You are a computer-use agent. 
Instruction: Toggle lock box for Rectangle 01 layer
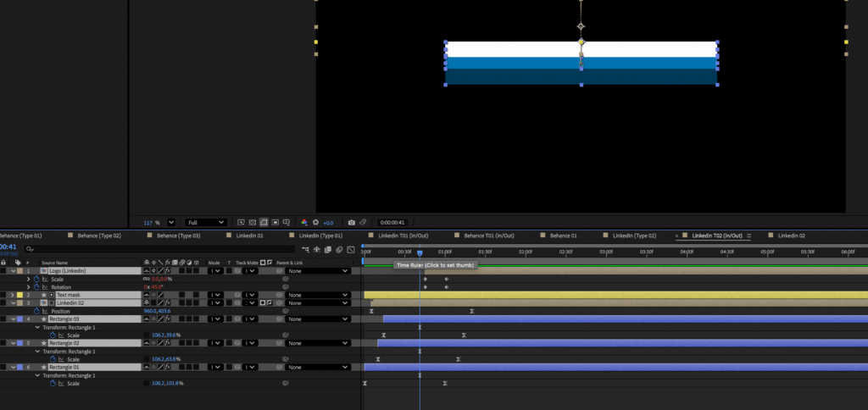pyautogui.click(x=3, y=368)
